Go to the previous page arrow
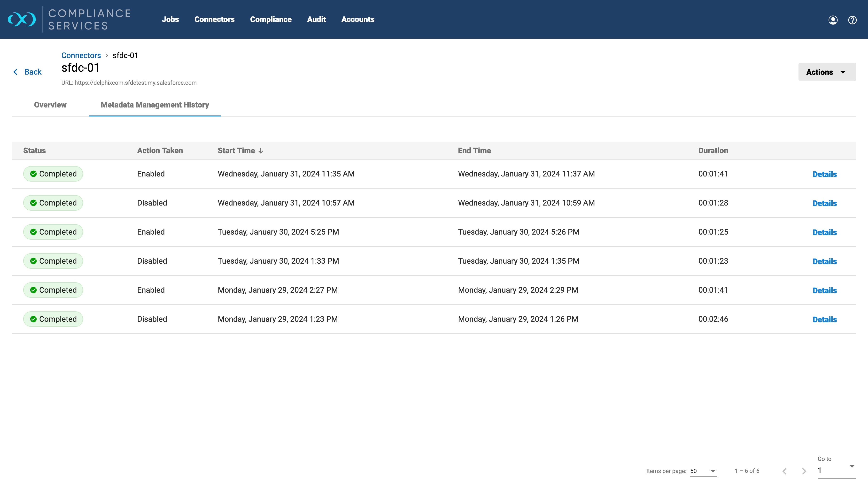Viewport: 868px width, 489px height. click(x=784, y=471)
